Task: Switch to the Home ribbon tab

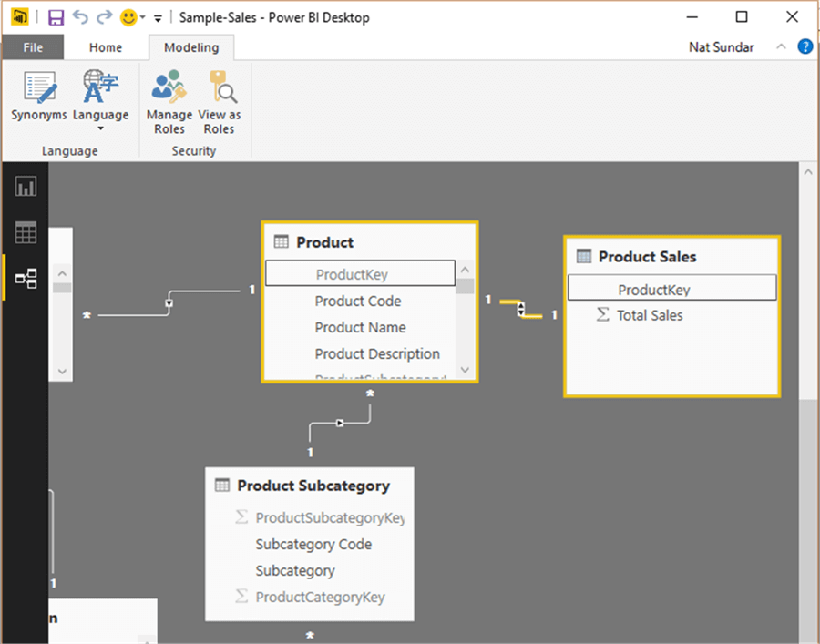Action: (106, 47)
